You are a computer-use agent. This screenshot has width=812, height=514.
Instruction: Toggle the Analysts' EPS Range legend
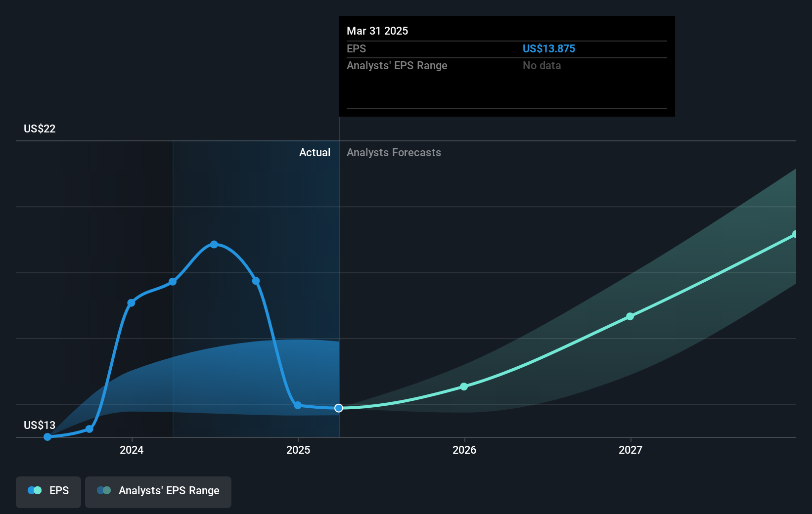158,492
